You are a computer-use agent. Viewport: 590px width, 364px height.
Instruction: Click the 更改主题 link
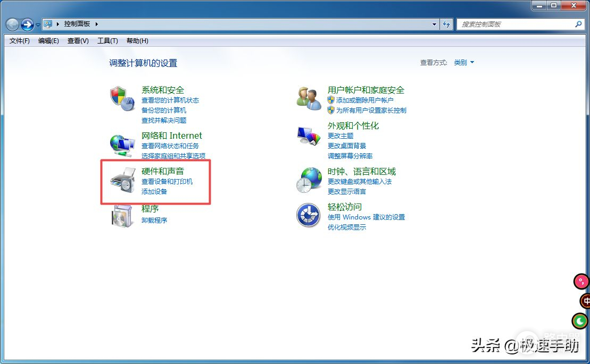click(340, 136)
